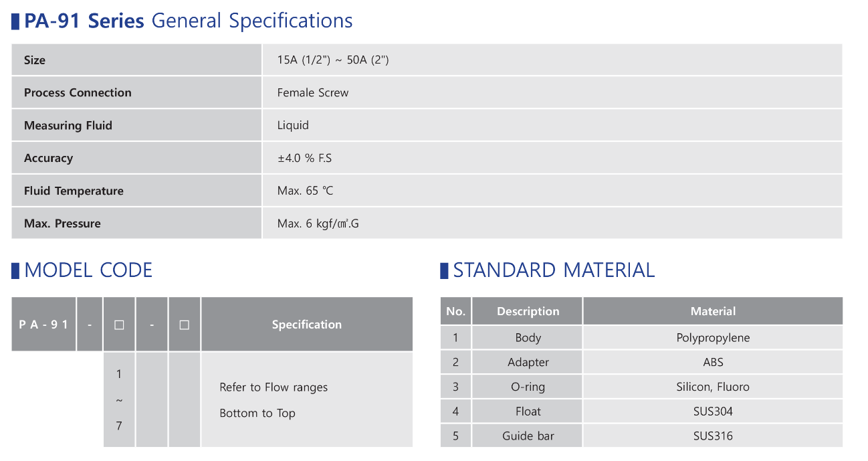Screen dimensions: 868x461
Task: Click the Measuring Fluid label
Action: 68,125
